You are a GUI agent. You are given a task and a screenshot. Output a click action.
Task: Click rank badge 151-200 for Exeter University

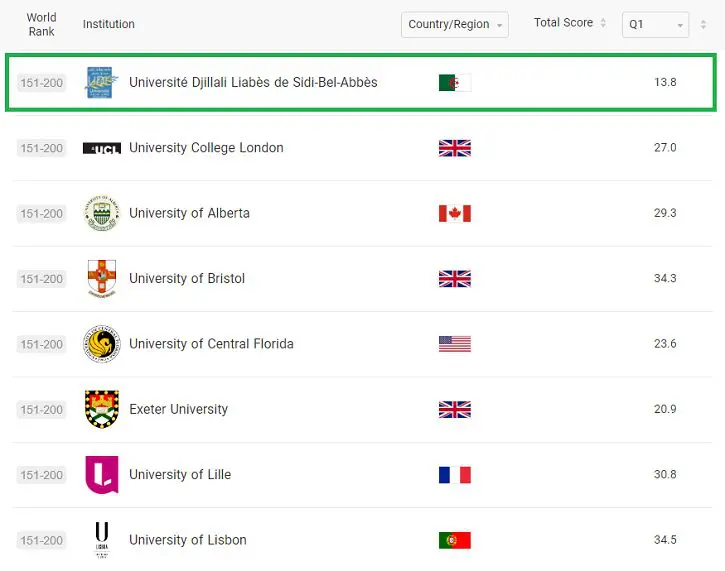tap(42, 410)
